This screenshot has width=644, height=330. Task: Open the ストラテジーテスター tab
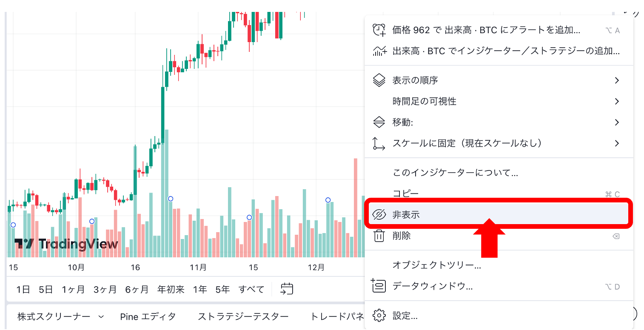tap(243, 316)
